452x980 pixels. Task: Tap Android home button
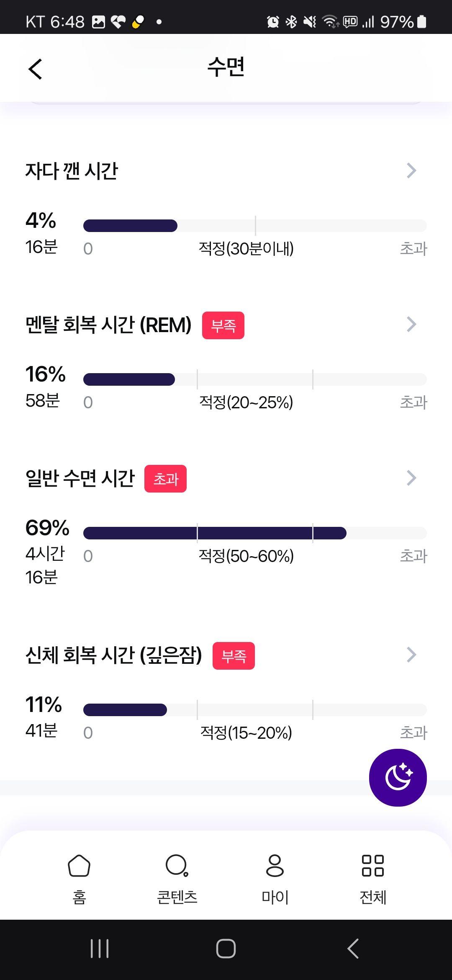pos(226,949)
